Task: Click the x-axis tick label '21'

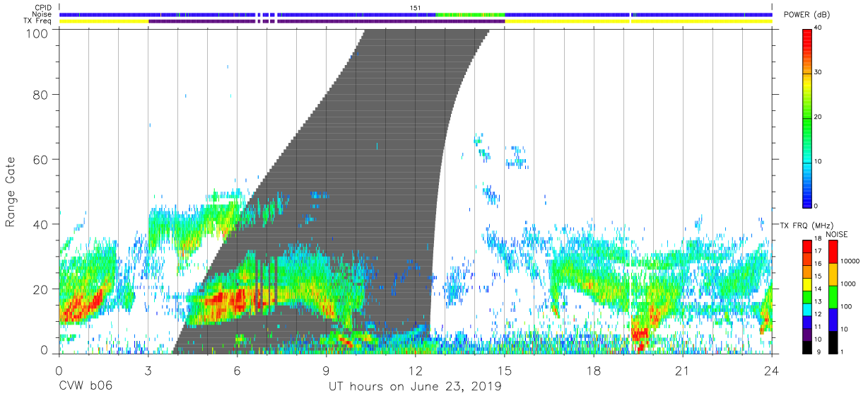Action: 683,370
